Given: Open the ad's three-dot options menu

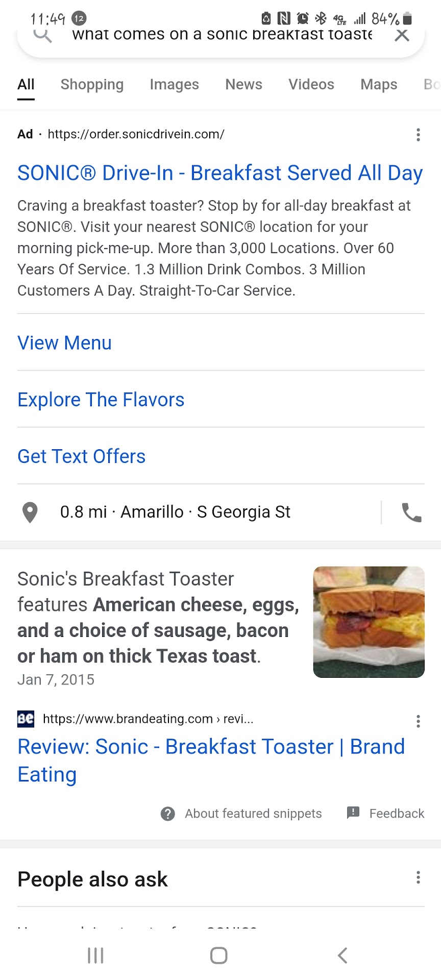Looking at the screenshot, I should [x=418, y=135].
